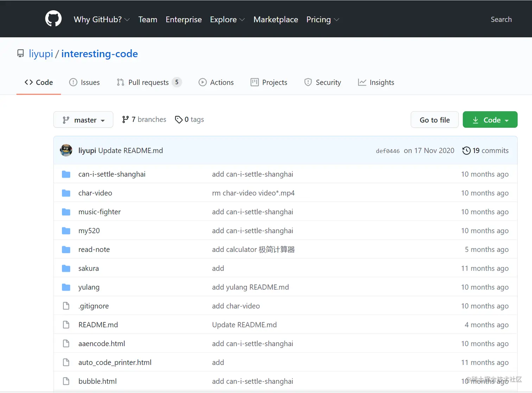Open the Insights tab
Image resolution: width=532 pixels, height=393 pixels.
pos(376,82)
